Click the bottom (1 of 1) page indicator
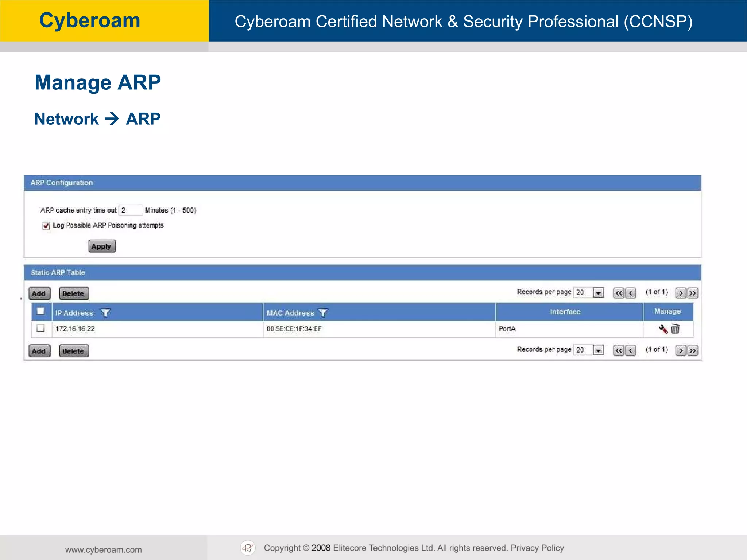Screen dimensions: 747x560 [657, 349]
